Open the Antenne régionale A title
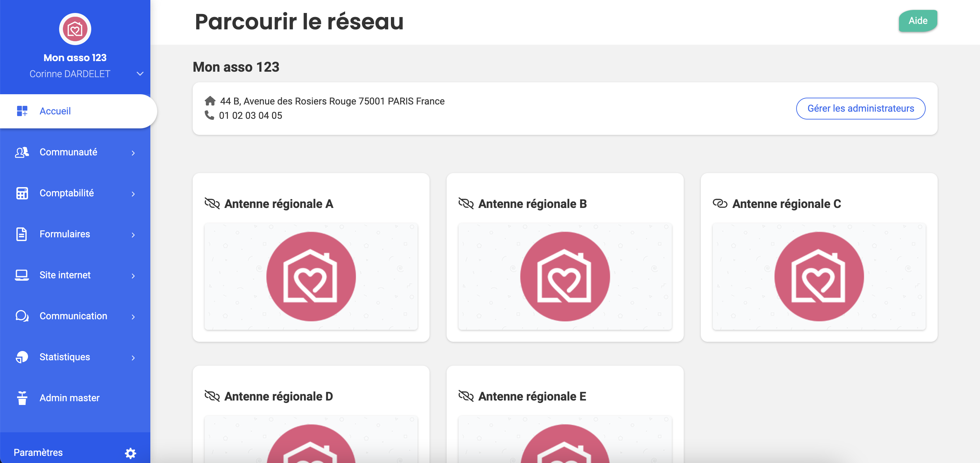 (278, 204)
